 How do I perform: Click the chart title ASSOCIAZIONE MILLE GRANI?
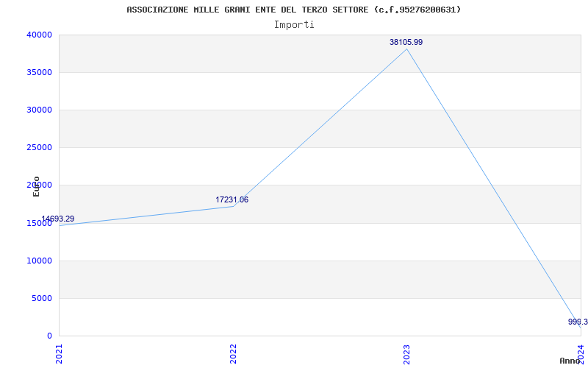pos(293,10)
